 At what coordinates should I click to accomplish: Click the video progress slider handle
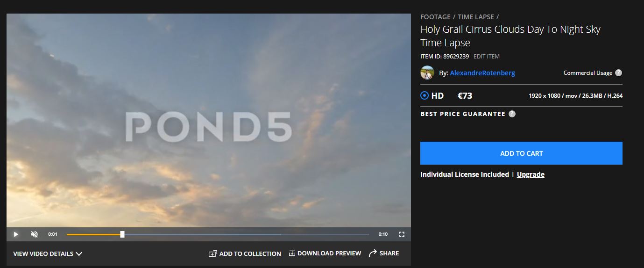click(x=122, y=234)
